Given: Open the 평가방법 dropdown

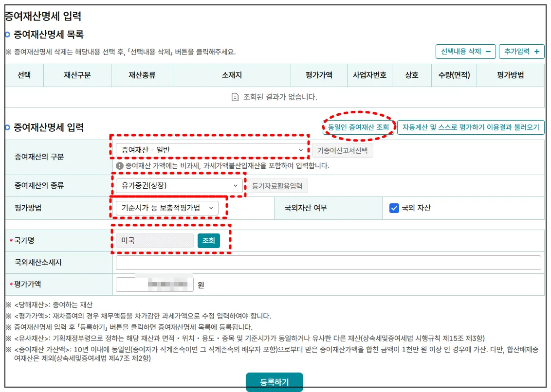Looking at the screenshot, I should click(x=167, y=208).
